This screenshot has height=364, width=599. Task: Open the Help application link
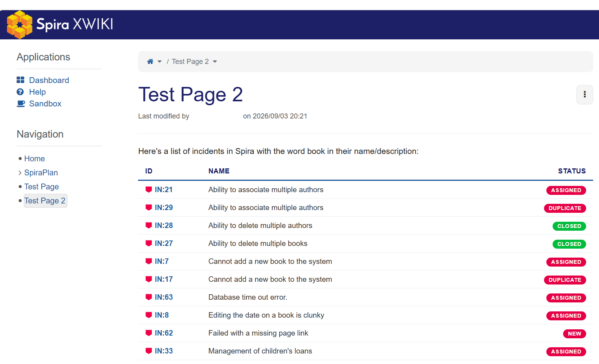37,92
